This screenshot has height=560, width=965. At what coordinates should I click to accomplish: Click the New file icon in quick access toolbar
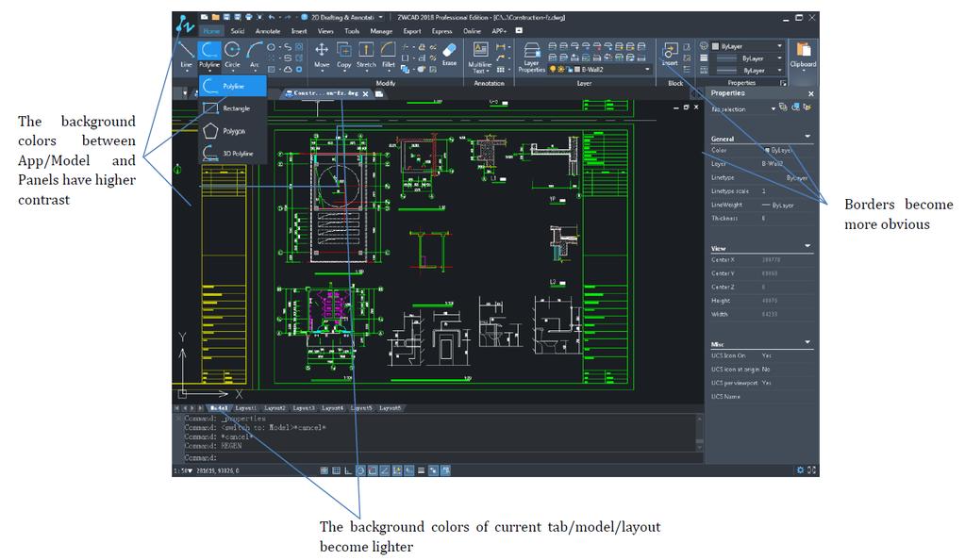205,17
